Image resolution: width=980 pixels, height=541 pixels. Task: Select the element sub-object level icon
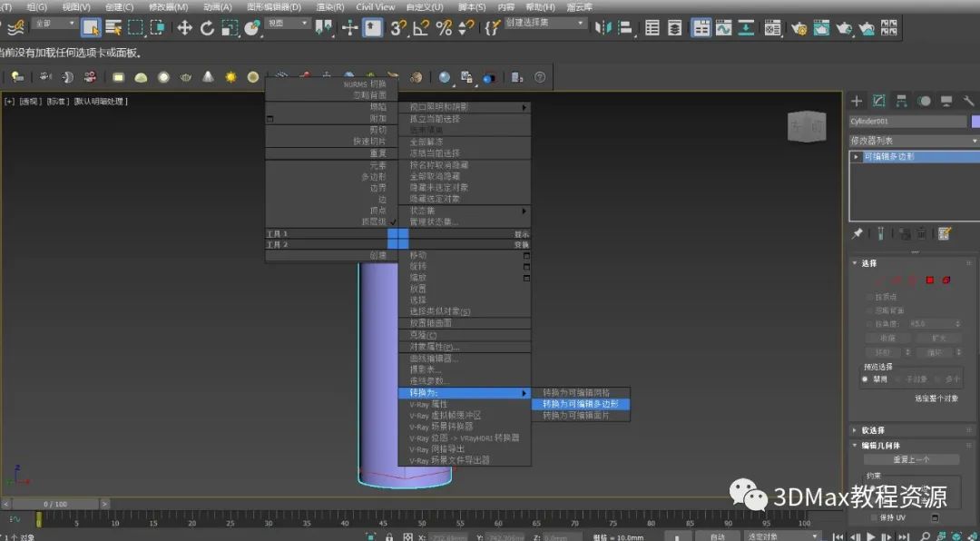coord(946,280)
